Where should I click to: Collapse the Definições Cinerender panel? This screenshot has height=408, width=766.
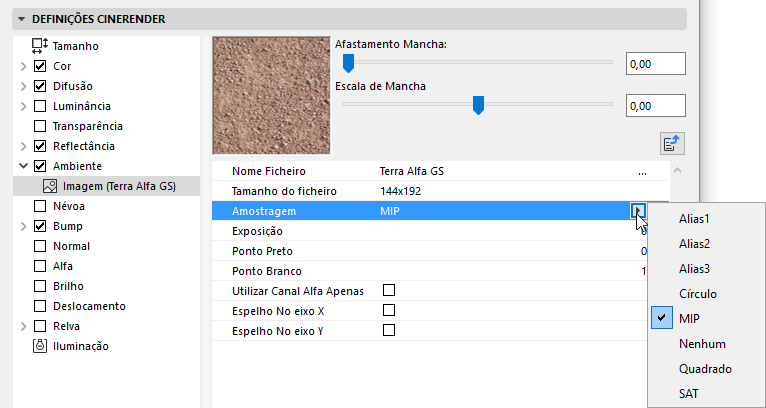(x=22, y=18)
